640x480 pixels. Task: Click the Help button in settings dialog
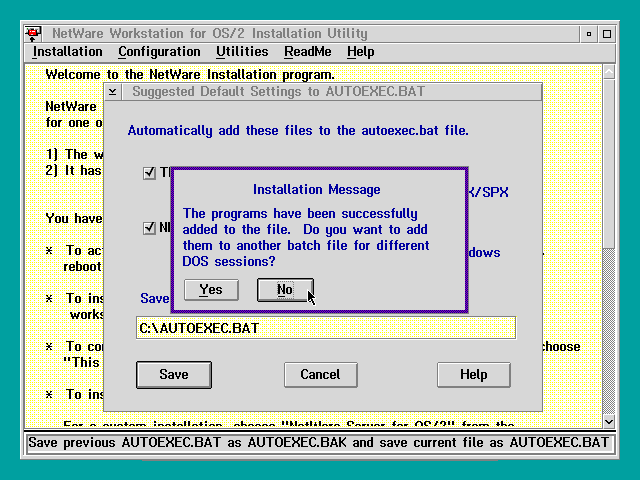pos(473,375)
